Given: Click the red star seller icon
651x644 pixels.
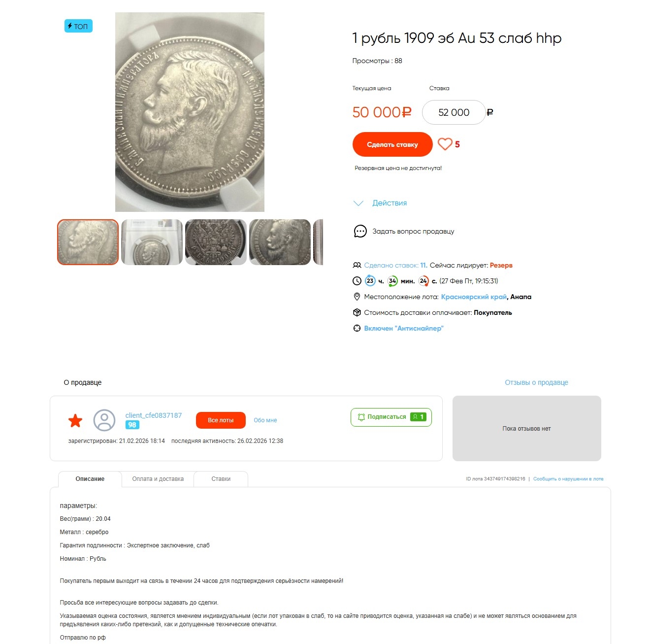Looking at the screenshot, I should tap(75, 420).
